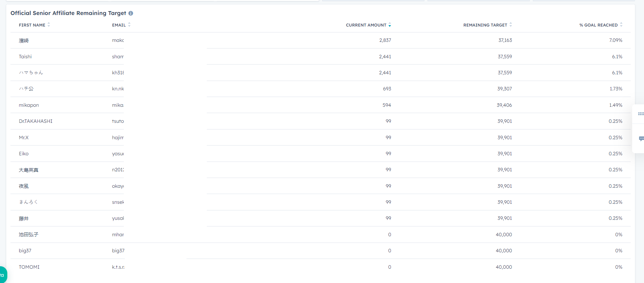The height and width of the screenshot is (283, 644).
Task: Click big37's goal reached 0%
Action: tap(619, 251)
